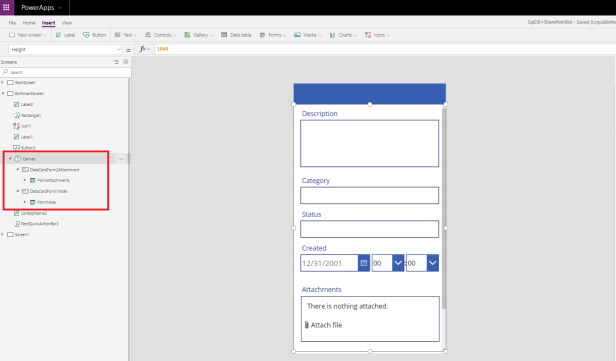616x361 pixels.
Task: Select Icon1 in the tree
Action: pos(26,126)
